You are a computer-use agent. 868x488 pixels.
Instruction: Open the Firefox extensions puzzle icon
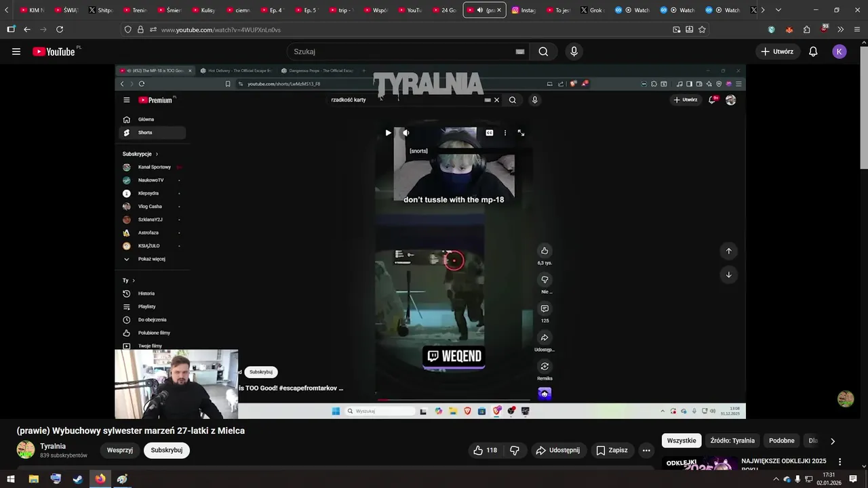[x=806, y=30]
